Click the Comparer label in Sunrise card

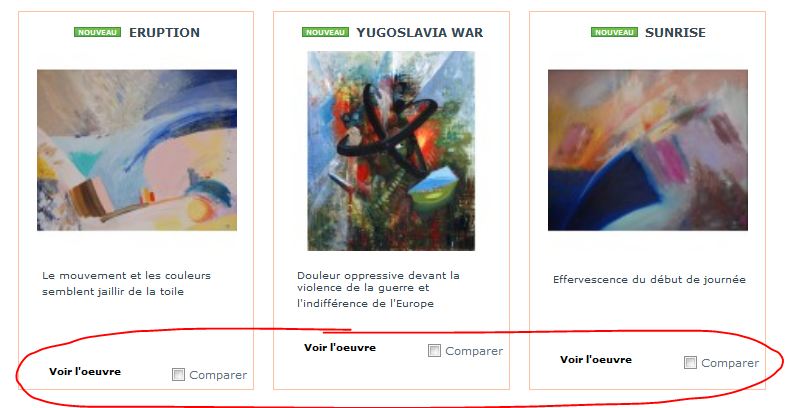click(730, 363)
